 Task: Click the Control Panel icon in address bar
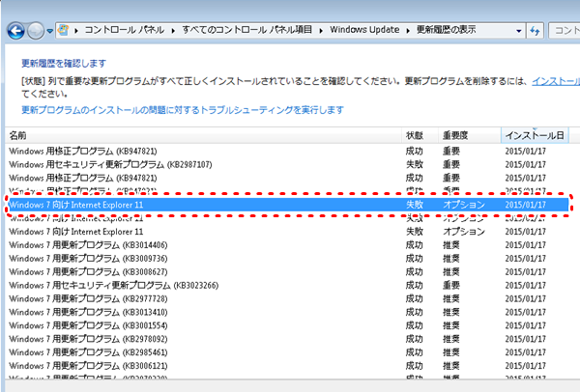(x=64, y=30)
